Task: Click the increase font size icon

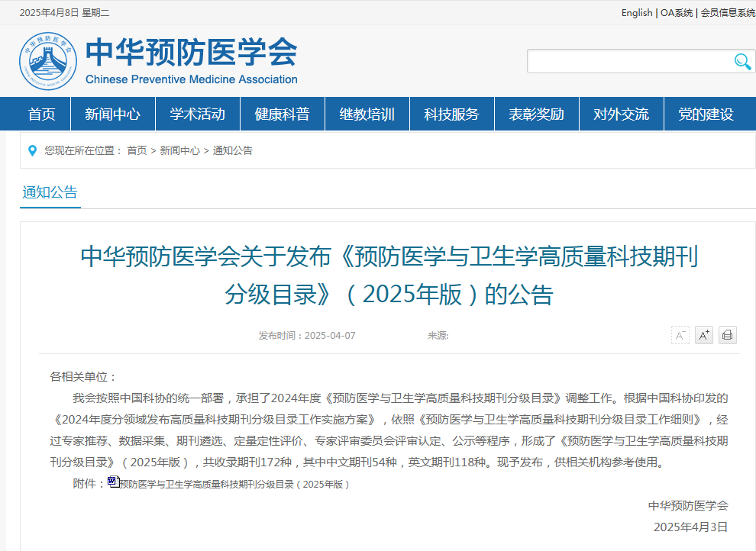Action: pos(704,335)
